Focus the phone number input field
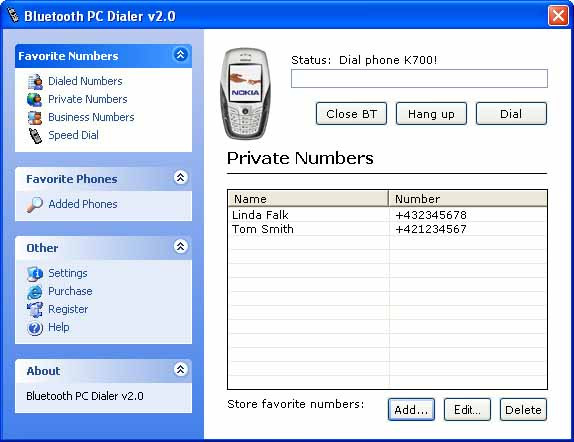Image resolution: width=574 pixels, height=442 pixels. click(x=419, y=79)
